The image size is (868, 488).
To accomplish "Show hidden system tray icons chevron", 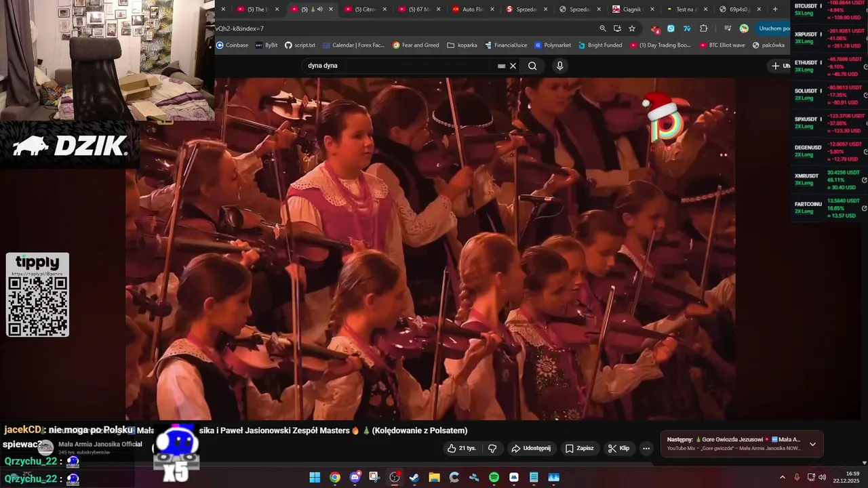I will [x=782, y=477].
